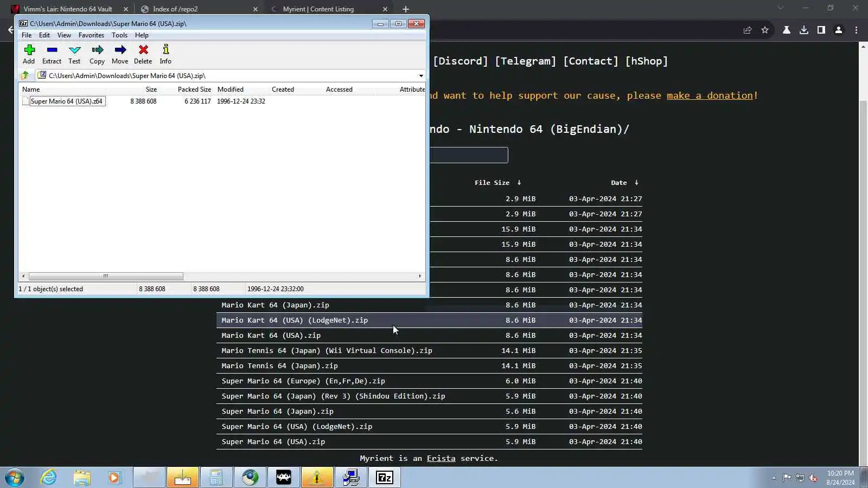Screen dimensions: 868x488
Task: Switch to the Vimm's Lair browser tab
Action: (x=68, y=9)
